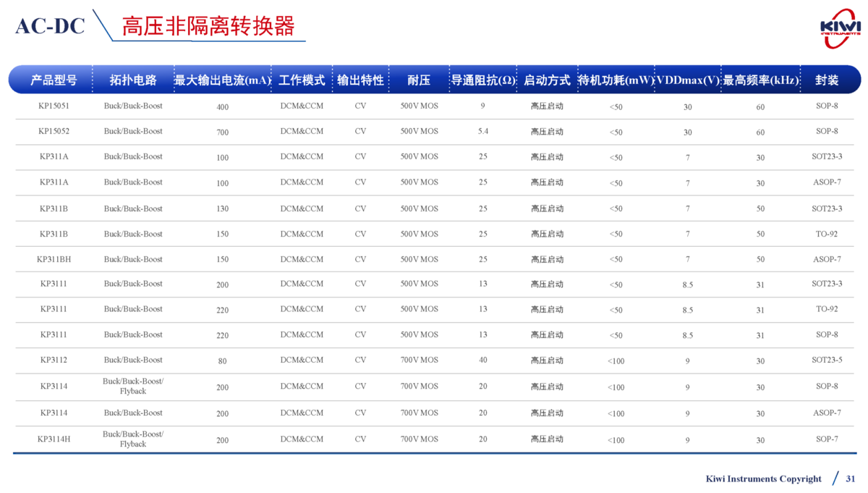868x493 pixels.
Task: Select the page number 31
Action: (x=851, y=479)
